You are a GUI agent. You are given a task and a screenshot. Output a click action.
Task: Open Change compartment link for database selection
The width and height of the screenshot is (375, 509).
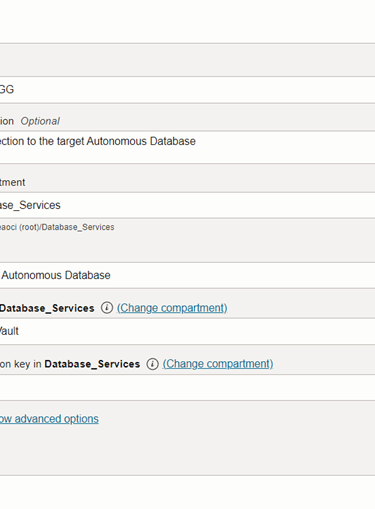[172, 308]
